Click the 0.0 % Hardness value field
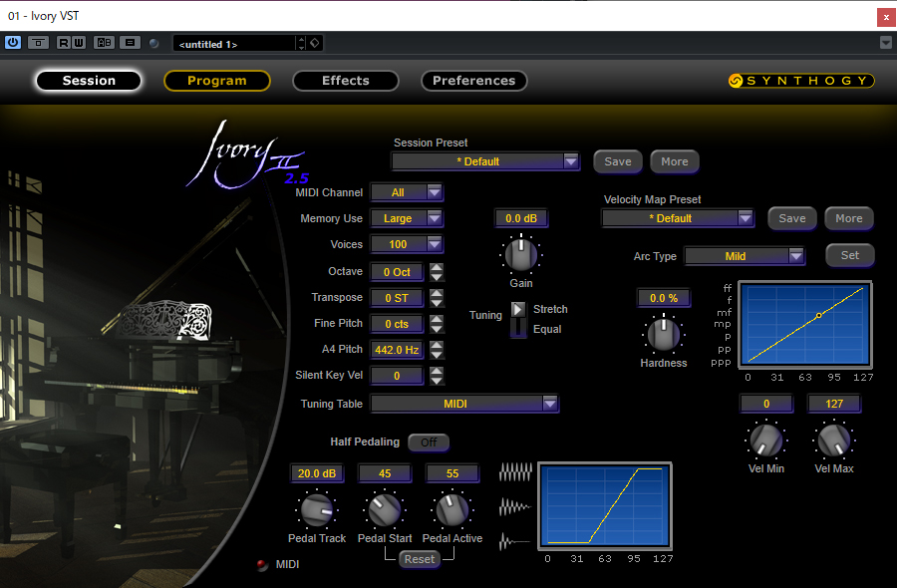Viewport: 897px width, 588px height. (664, 298)
